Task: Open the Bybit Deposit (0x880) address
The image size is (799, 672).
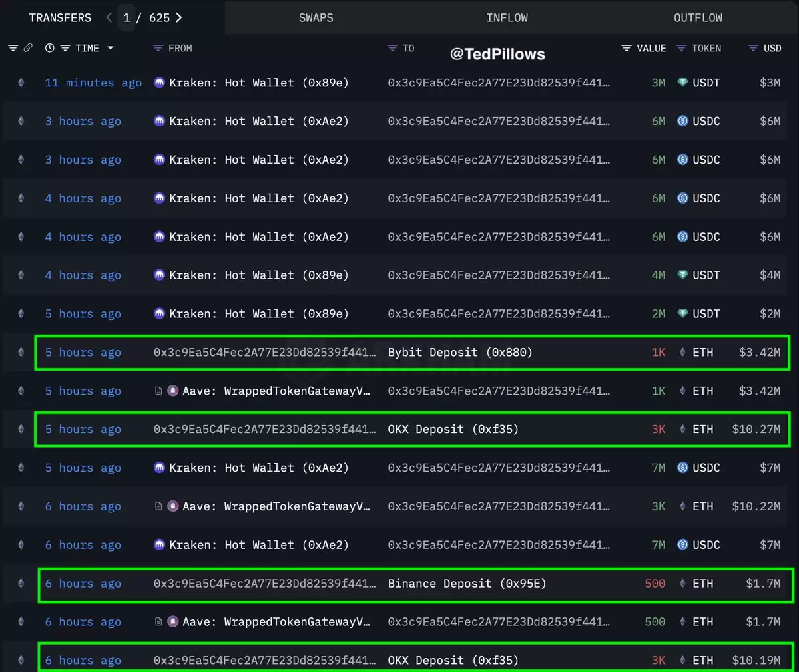Action: tap(460, 352)
